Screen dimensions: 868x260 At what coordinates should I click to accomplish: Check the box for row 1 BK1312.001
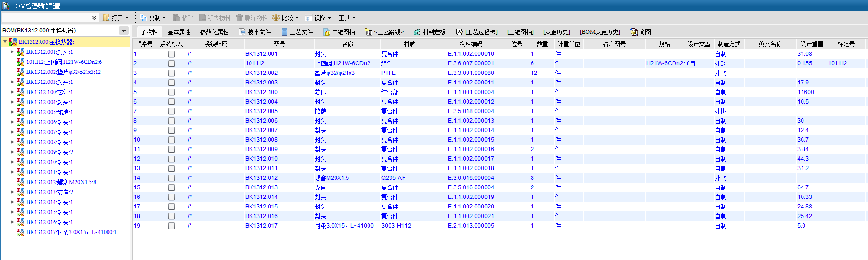pos(172,54)
